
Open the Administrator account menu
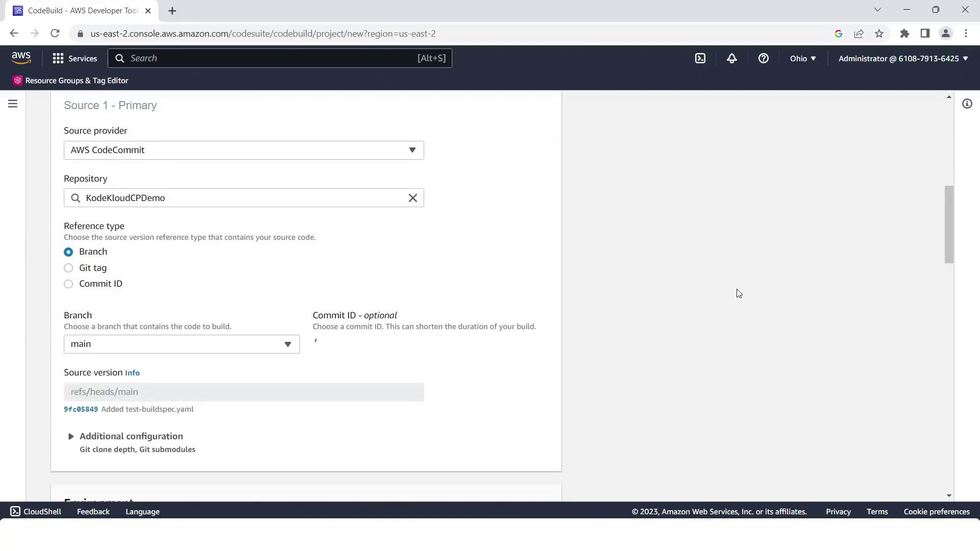click(902, 59)
